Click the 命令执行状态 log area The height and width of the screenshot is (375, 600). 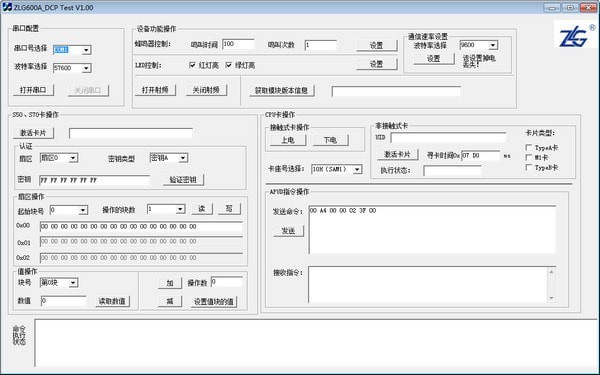pyautogui.click(x=316, y=343)
